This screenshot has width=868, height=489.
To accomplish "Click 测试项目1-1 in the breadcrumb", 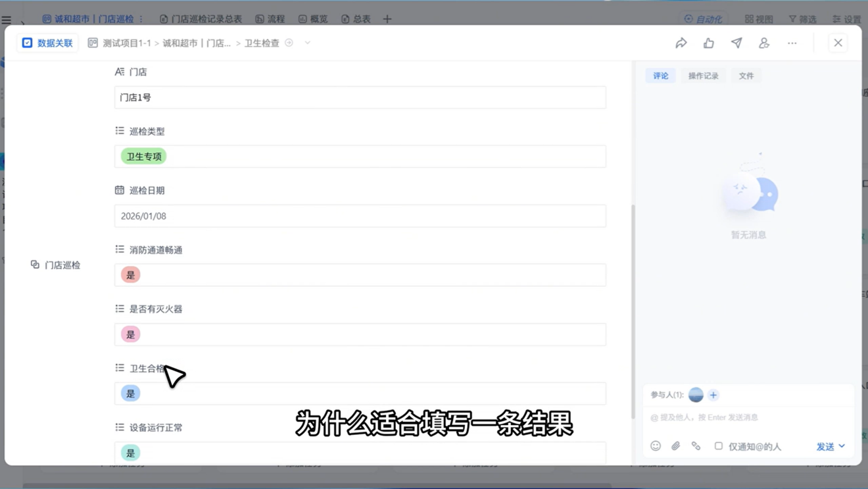I will [127, 43].
